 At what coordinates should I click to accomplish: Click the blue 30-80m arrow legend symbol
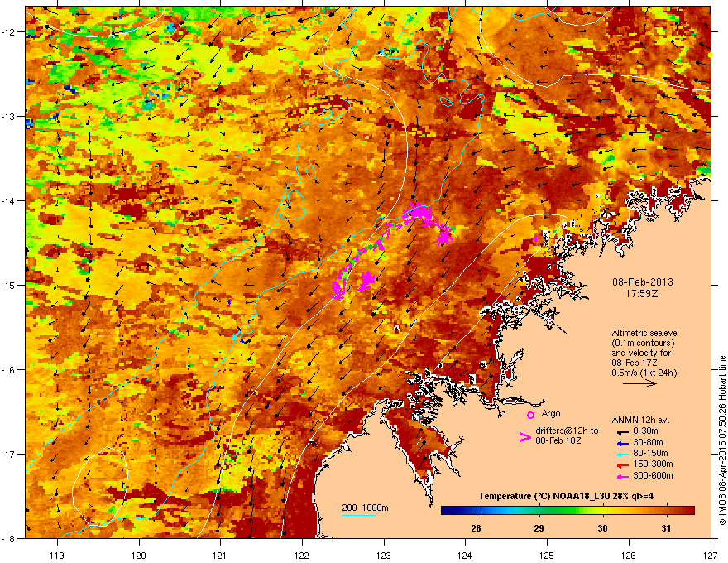click(x=622, y=443)
